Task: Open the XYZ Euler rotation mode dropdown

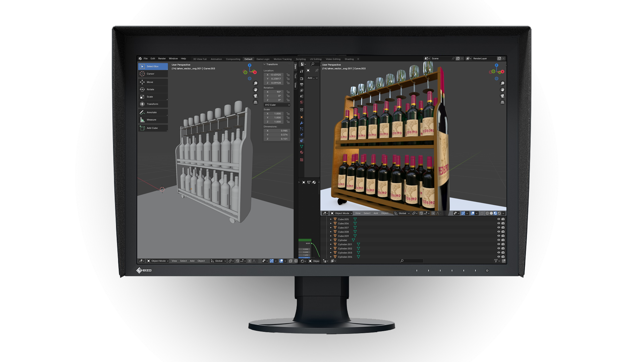Action: (x=277, y=105)
